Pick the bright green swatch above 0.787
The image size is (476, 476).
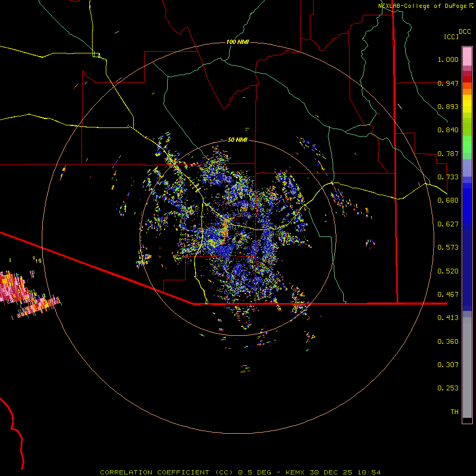(467, 144)
